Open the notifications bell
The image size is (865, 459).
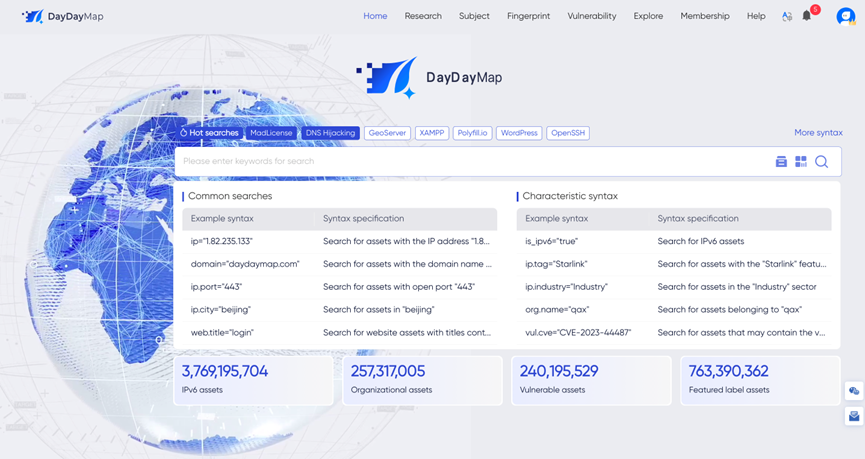(x=807, y=16)
